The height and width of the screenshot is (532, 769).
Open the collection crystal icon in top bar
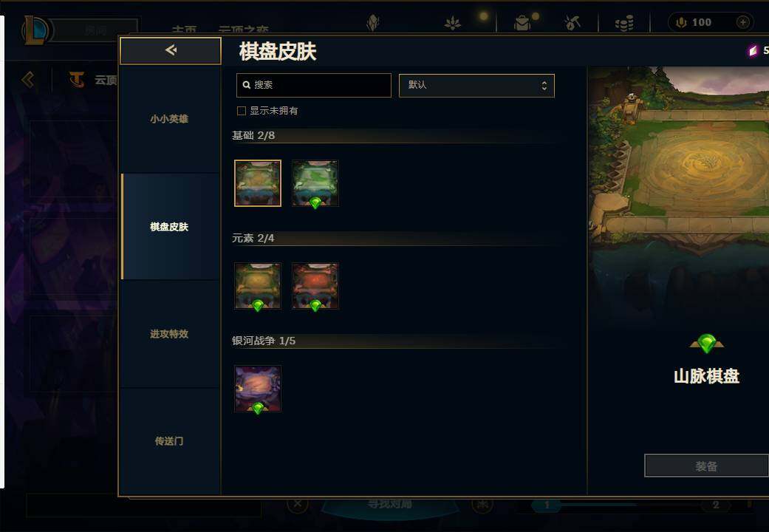tap(373, 23)
